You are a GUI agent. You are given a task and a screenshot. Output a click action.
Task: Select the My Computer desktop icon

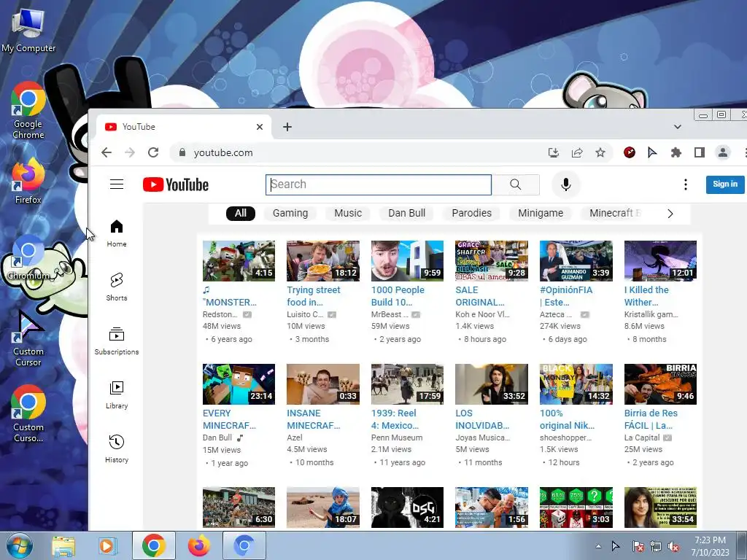[x=28, y=29]
